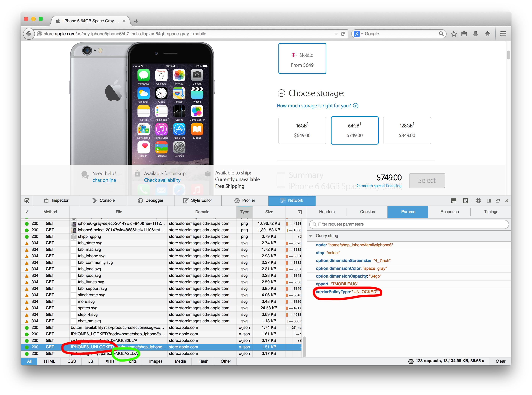Bookmark this page with the star icon
The image size is (532, 395).
454,34
